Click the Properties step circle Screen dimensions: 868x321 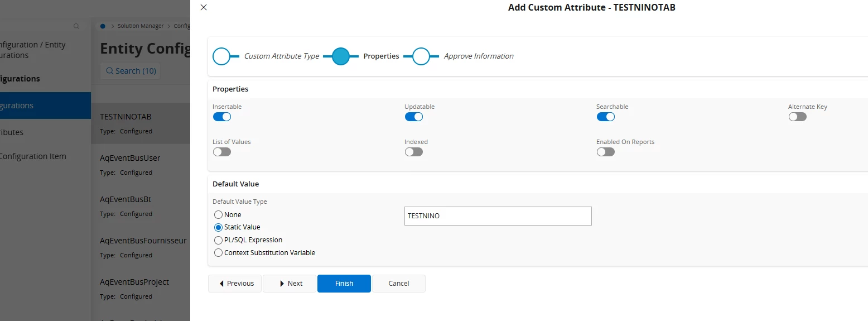point(340,56)
